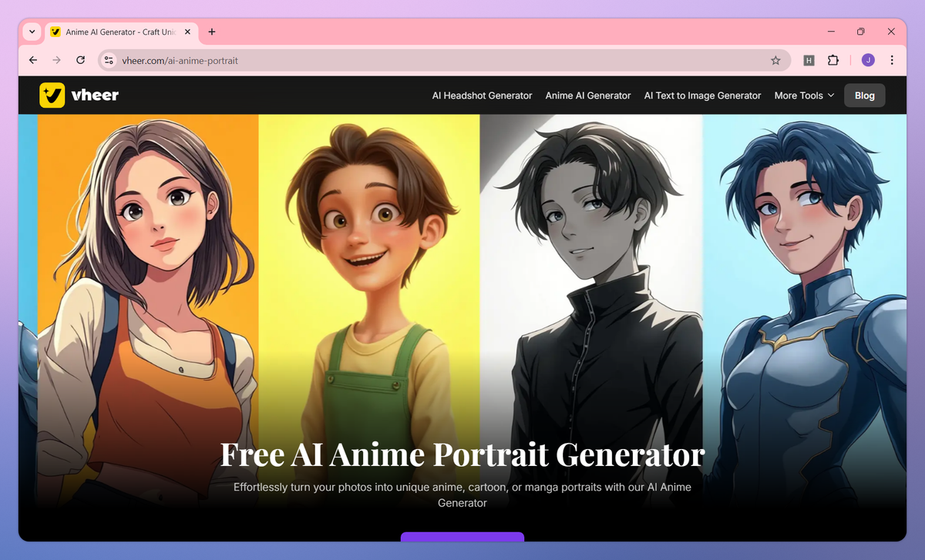The width and height of the screenshot is (925, 560).
Task: Bookmark this page with the star icon
Action: tap(775, 60)
